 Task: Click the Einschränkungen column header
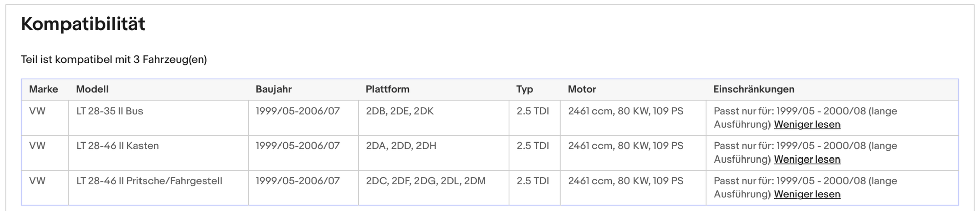click(x=753, y=89)
